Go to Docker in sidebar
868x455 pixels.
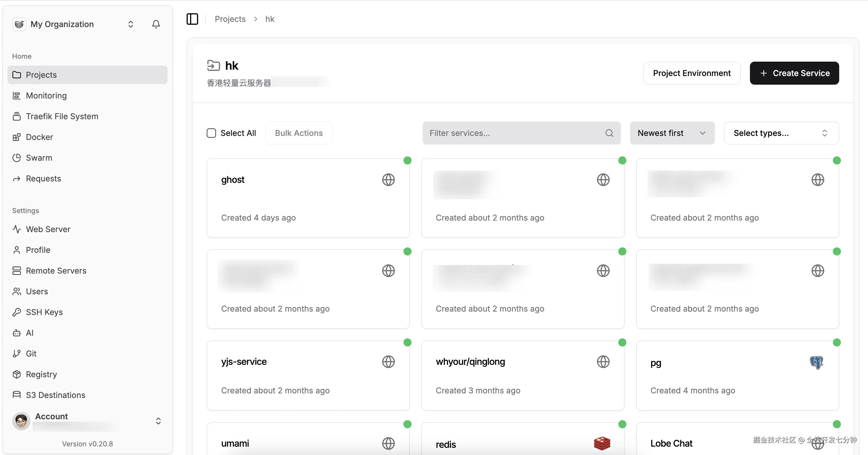pos(39,137)
